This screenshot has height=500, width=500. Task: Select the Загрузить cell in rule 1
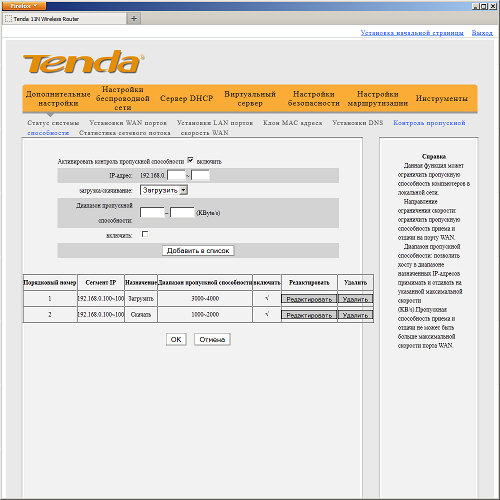[x=141, y=299]
